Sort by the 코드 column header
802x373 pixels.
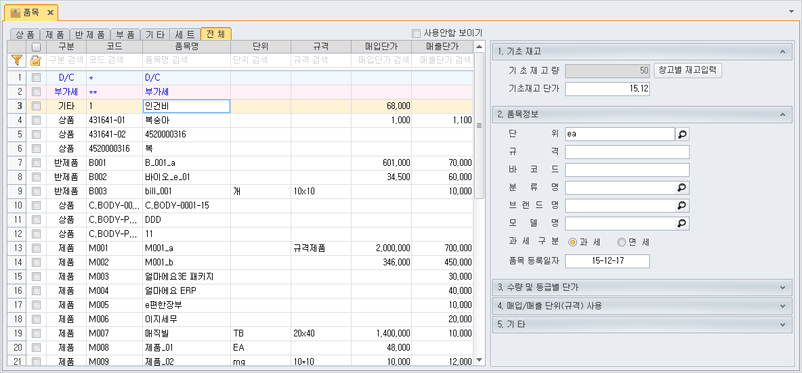(x=114, y=47)
